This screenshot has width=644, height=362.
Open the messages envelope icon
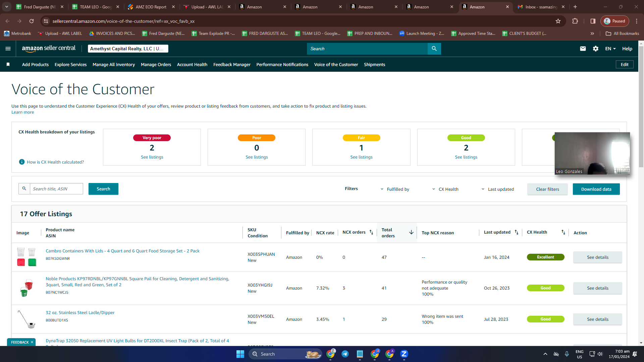(583, 49)
